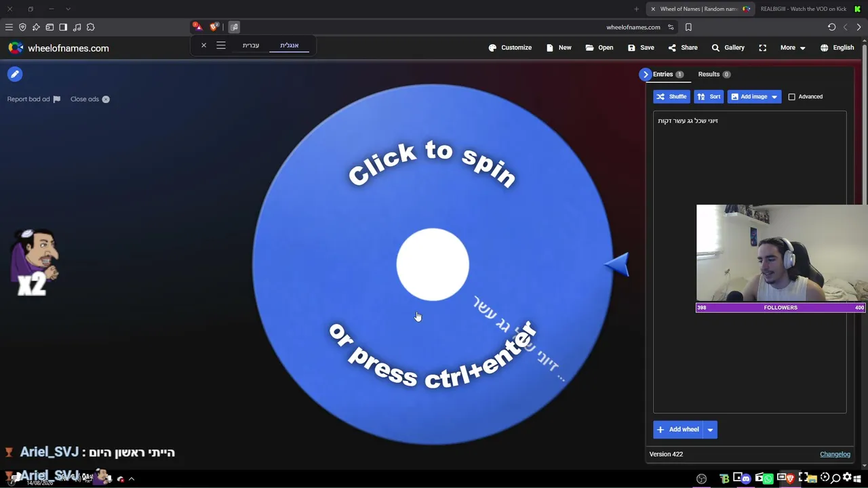868x488 pixels.
Task: Click the wheelofnames.com site logo
Action: point(58,48)
